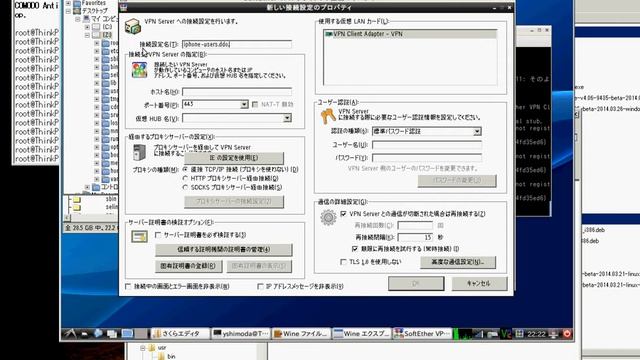640x360 pixels.
Task: Click the file manager horizontal scrollbar left arrow
Action: [x=67, y=218]
